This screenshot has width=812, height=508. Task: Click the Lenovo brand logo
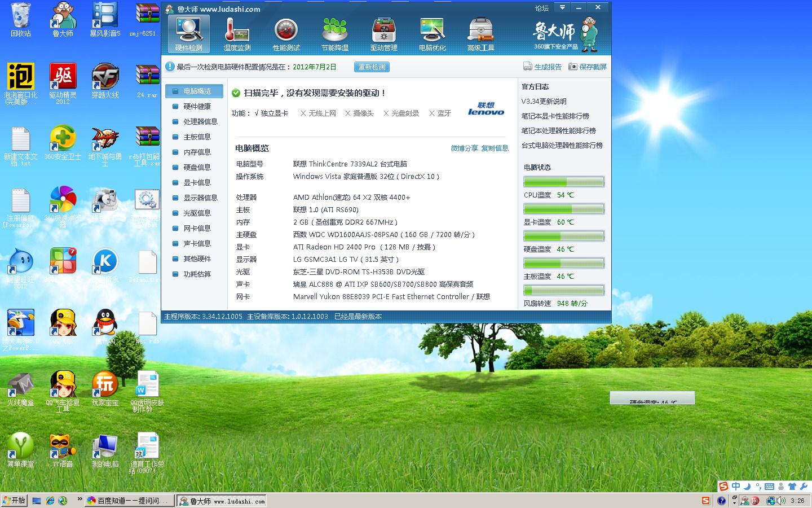(x=486, y=109)
